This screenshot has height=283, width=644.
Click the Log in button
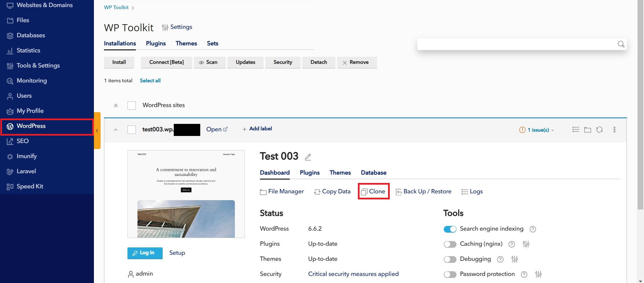[145, 253]
